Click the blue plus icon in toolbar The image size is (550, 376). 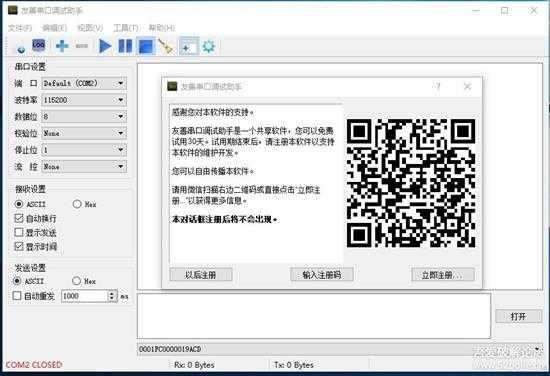click(x=62, y=46)
